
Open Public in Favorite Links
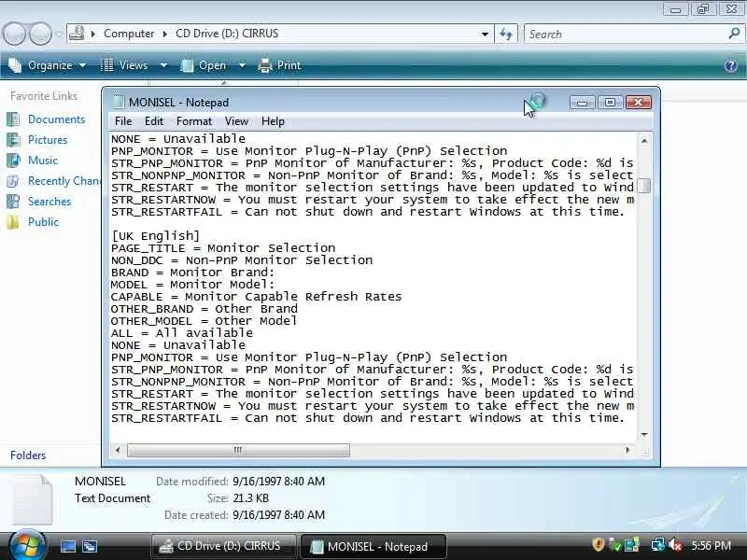tap(43, 222)
